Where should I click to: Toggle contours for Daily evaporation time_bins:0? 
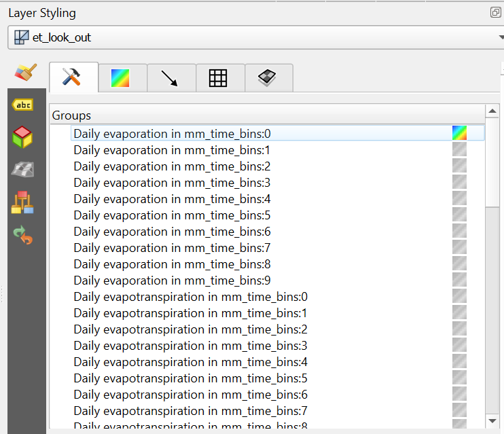click(460, 133)
